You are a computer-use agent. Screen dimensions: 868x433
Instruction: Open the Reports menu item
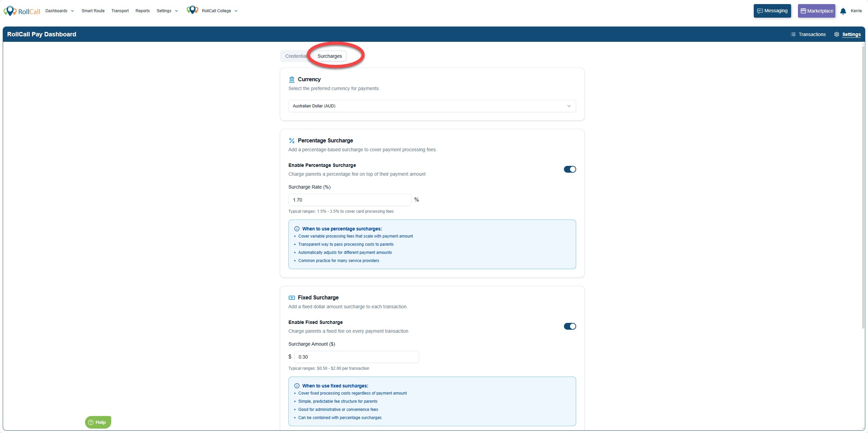tap(143, 11)
